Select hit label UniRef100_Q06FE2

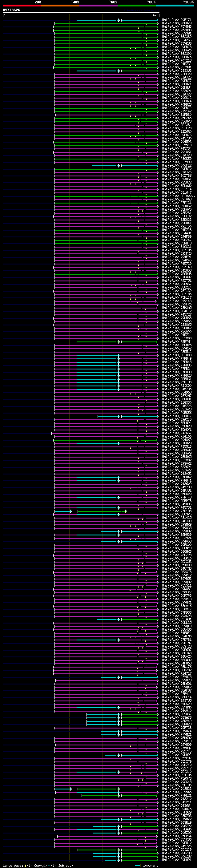176,166
